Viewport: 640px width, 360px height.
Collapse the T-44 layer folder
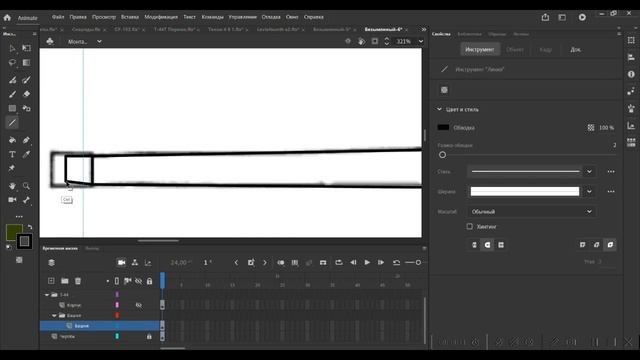click(47, 295)
